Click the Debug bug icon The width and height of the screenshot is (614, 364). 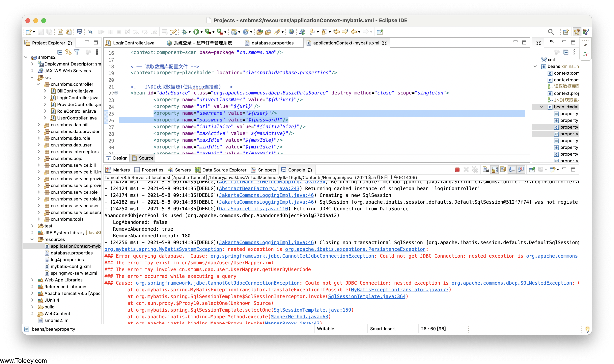click(x=184, y=32)
